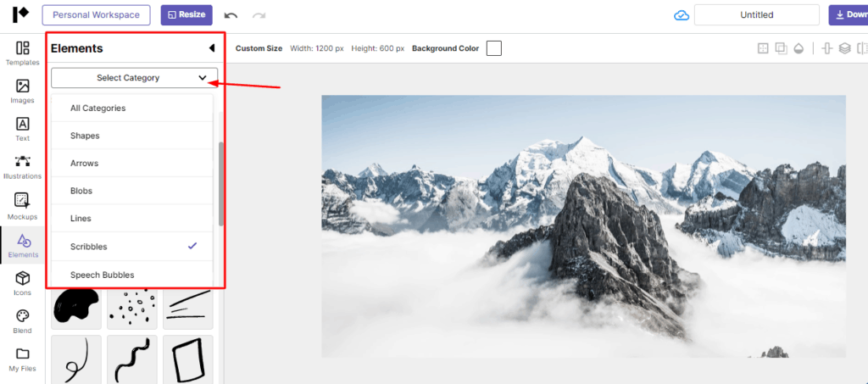868x384 pixels.
Task: Click the Custom Size label
Action: (259, 48)
